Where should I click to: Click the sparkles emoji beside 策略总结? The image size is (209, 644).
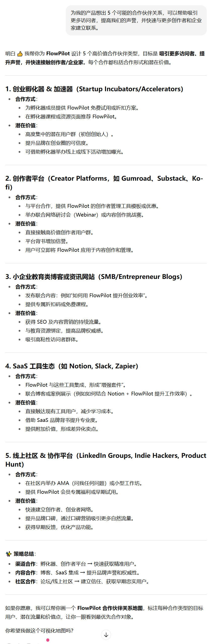tap(9, 554)
